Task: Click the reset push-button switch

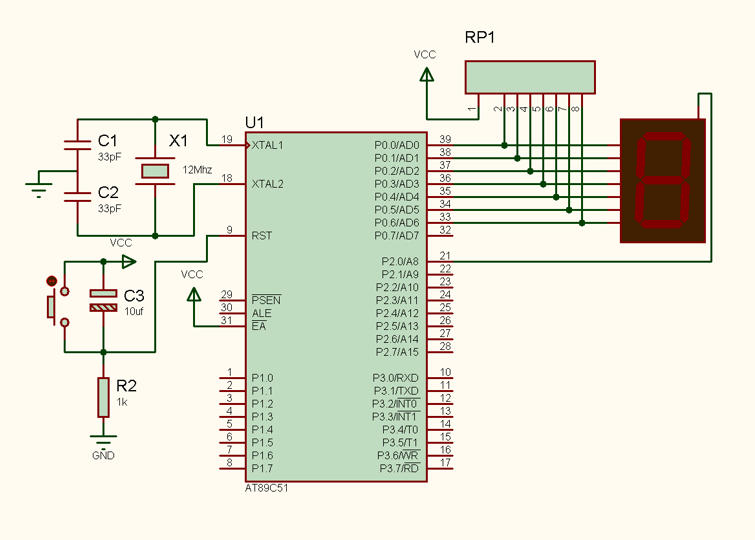Action: 58,306
